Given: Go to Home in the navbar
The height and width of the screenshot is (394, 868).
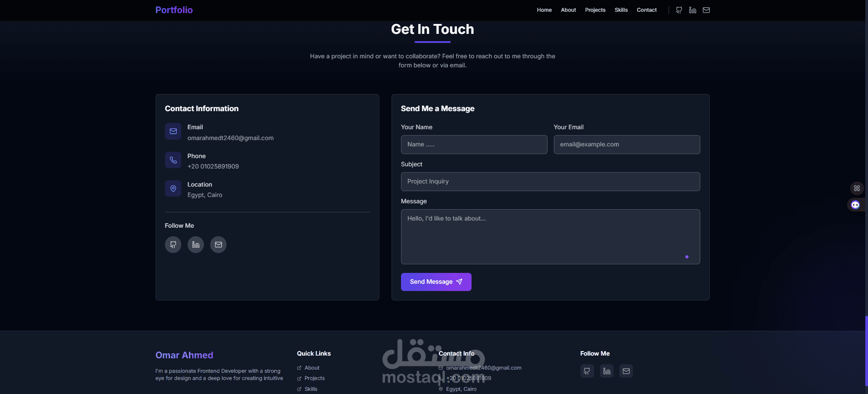Looking at the screenshot, I should pyautogui.click(x=544, y=10).
